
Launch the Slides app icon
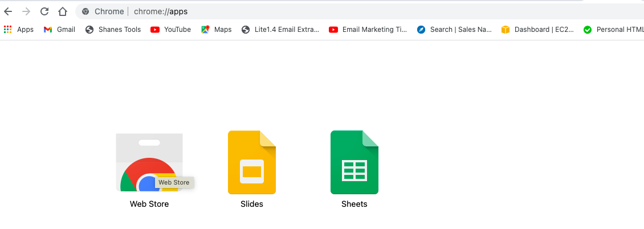pyautogui.click(x=252, y=162)
